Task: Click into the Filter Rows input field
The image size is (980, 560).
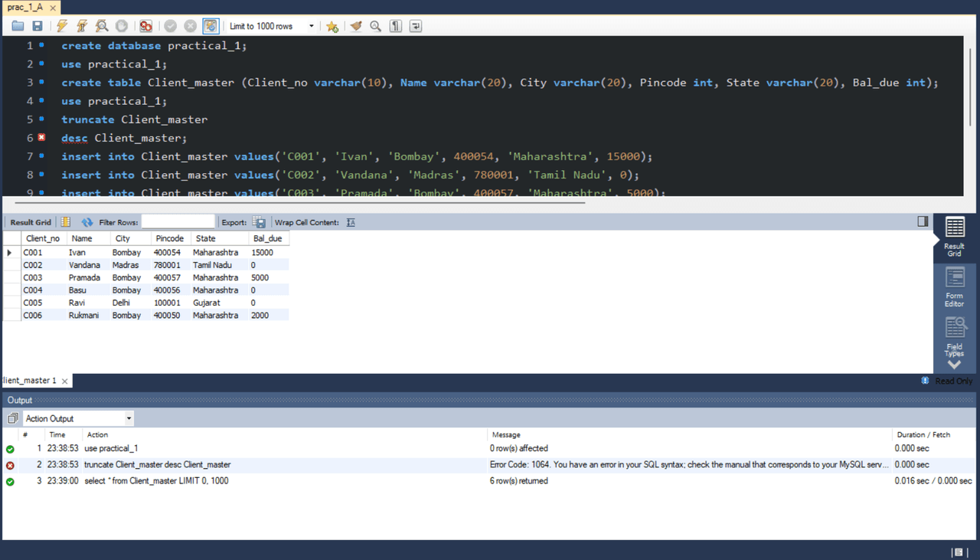Action: point(178,222)
